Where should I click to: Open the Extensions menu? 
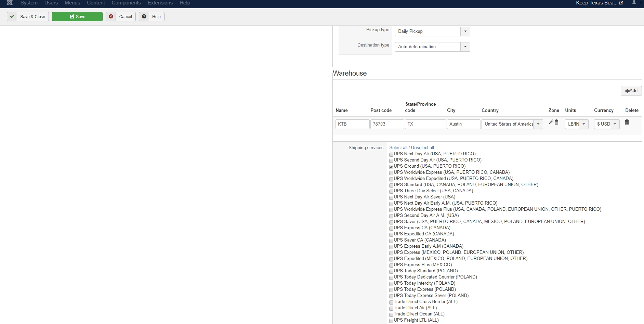(x=160, y=3)
